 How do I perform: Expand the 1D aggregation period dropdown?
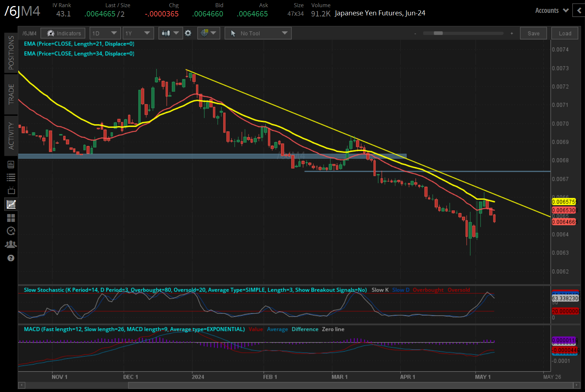(x=105, y=33)
